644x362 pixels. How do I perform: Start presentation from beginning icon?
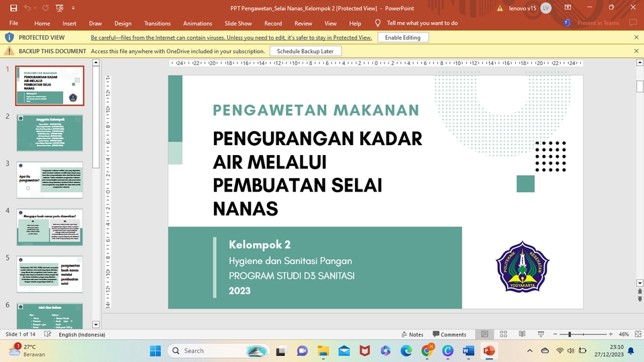pyautogui.click(x=60, y=8)
